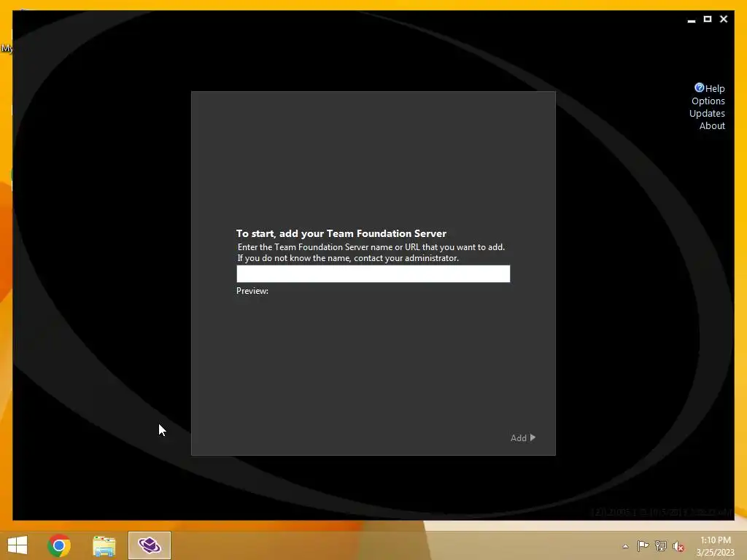Open the network status tray icon
Screen dimensions: 747x560
click(661, 545)
